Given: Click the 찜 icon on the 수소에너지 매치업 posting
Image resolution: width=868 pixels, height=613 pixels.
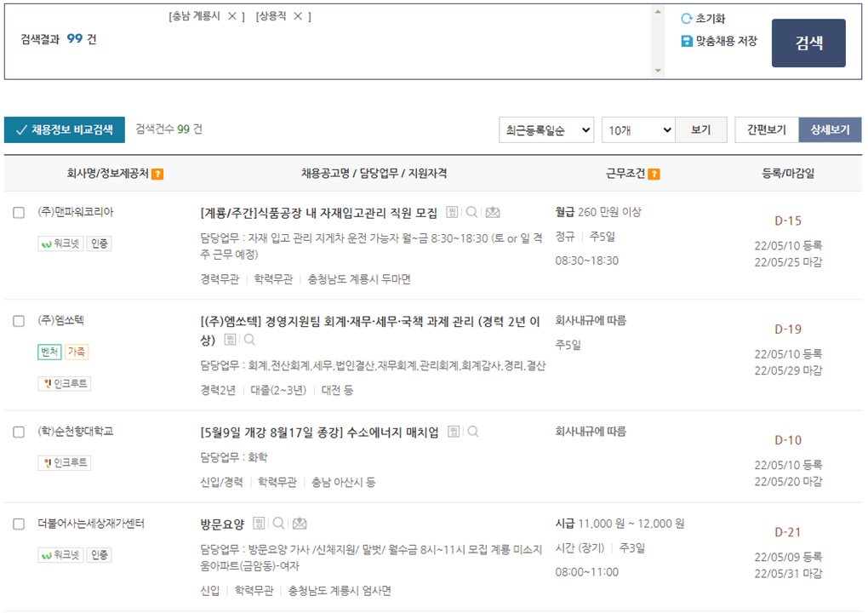Looking at the screenshot, I should click(454, 432).
